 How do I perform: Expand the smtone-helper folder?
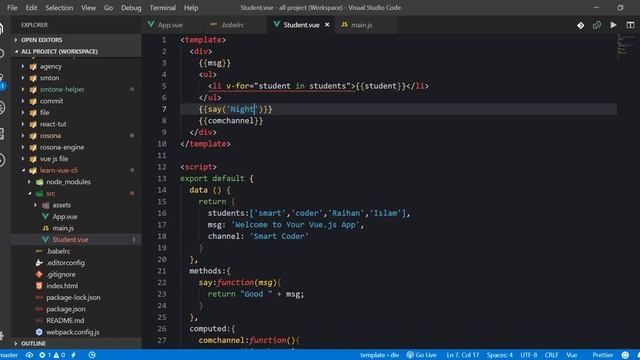pos(62,89)
